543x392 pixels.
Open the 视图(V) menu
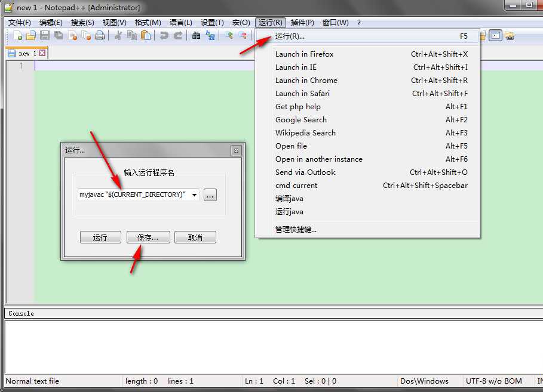coord(114,23)
